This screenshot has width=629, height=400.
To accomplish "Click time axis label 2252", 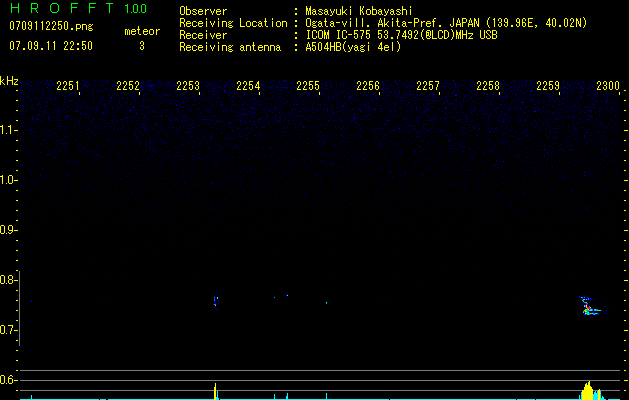I will [128, 86].
